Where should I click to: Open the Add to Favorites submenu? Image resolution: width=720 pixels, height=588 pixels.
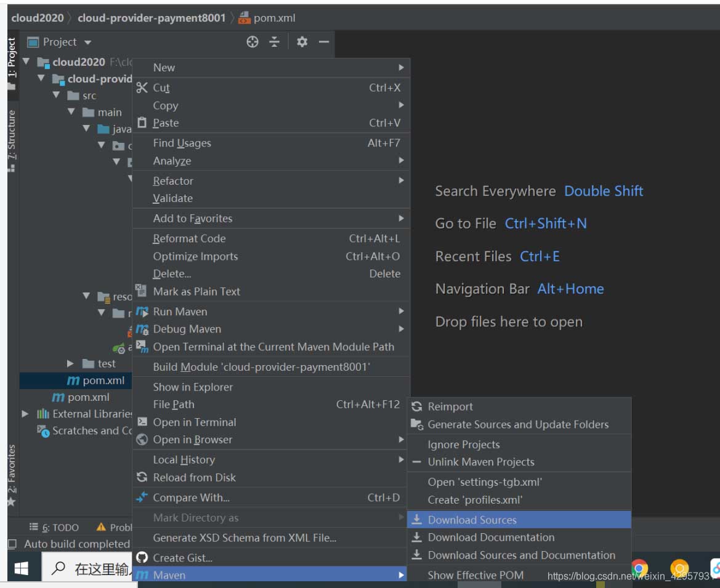pyautogui.click(x=271, y=219)
